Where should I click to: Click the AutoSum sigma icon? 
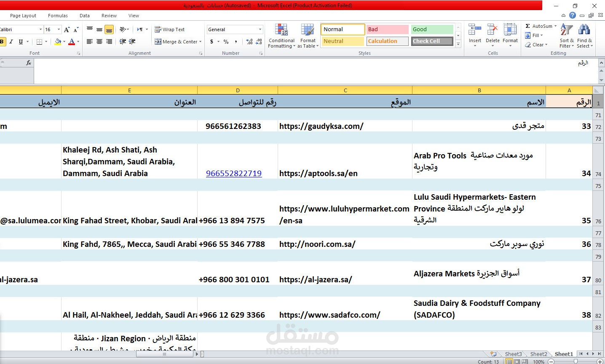(527, 26)
